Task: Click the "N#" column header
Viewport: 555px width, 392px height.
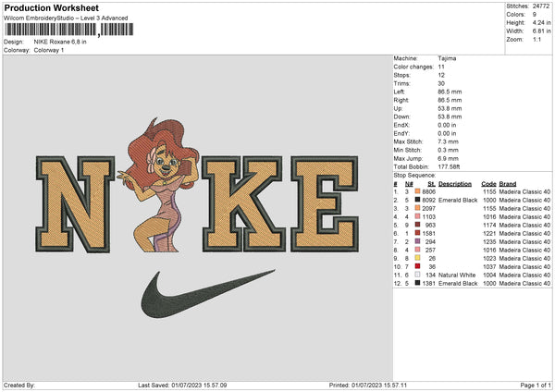Action: 409,184
